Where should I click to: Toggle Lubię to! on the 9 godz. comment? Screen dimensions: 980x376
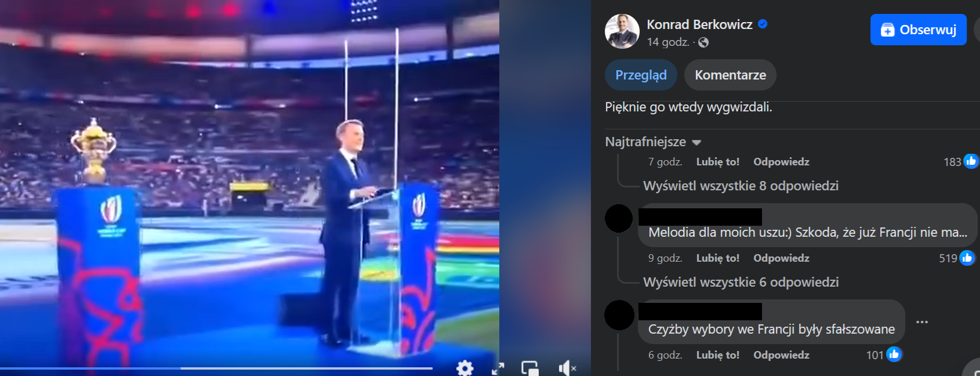(x=717, y=258)
